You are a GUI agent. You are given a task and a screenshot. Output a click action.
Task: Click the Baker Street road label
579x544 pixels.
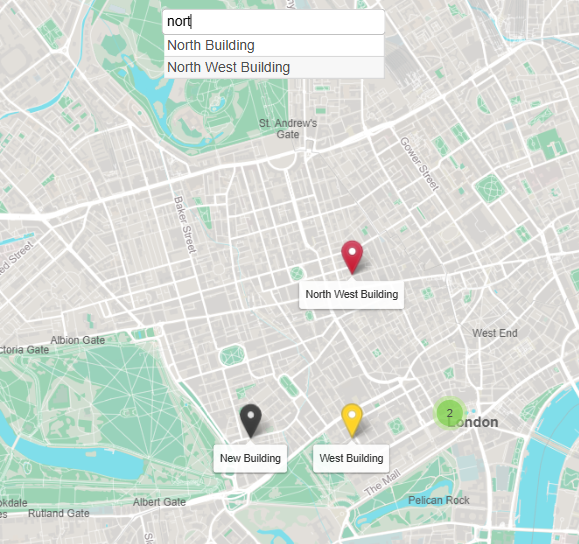tap(185, 225)
